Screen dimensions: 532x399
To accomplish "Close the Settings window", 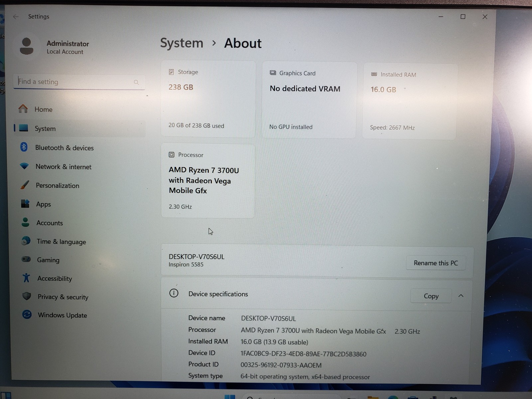I will [485, 17].
